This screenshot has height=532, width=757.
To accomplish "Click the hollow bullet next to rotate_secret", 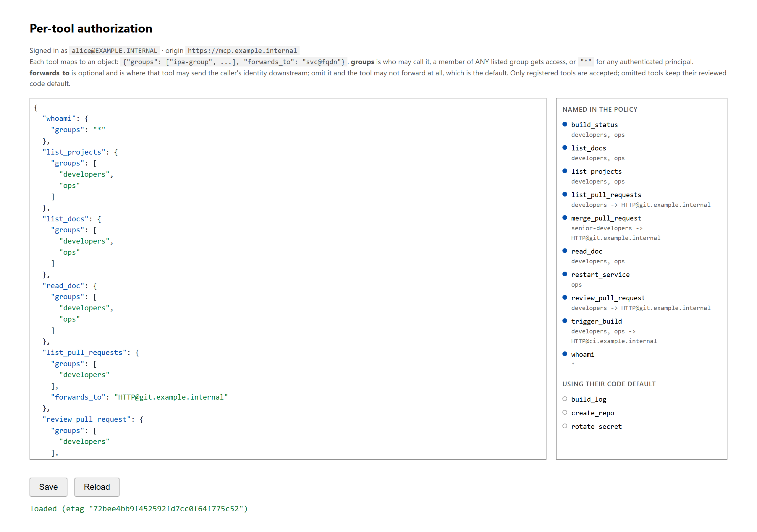I will click(565, 426).
